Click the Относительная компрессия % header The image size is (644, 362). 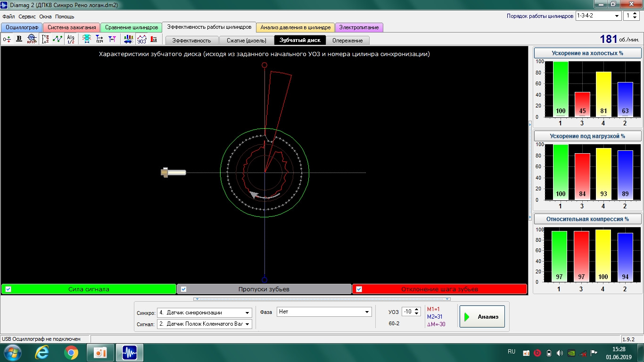[x=587, y=219]
